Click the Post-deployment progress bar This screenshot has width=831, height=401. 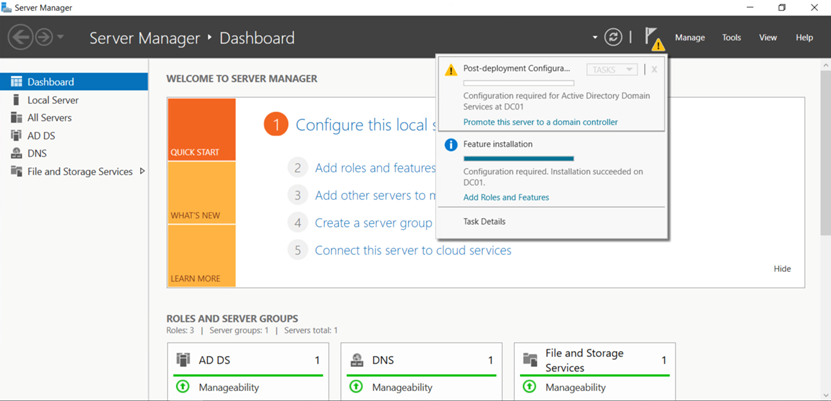click(519, 83)
